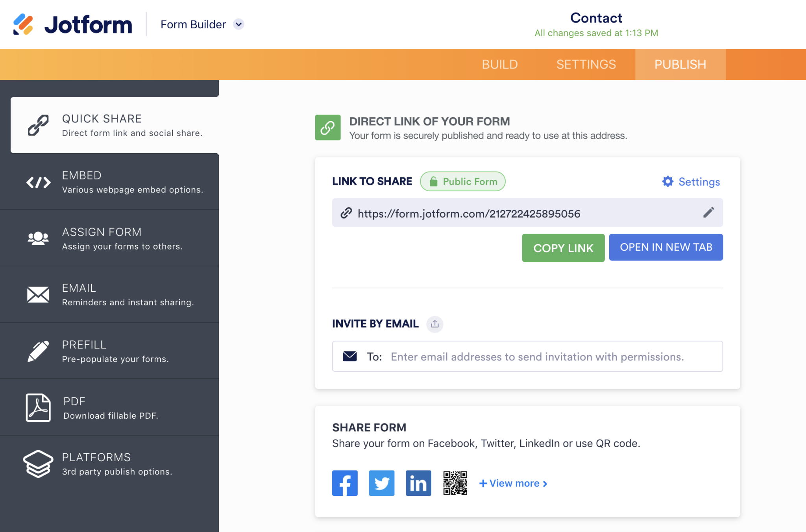Open the Embed options via code icon

pos(38,181)
